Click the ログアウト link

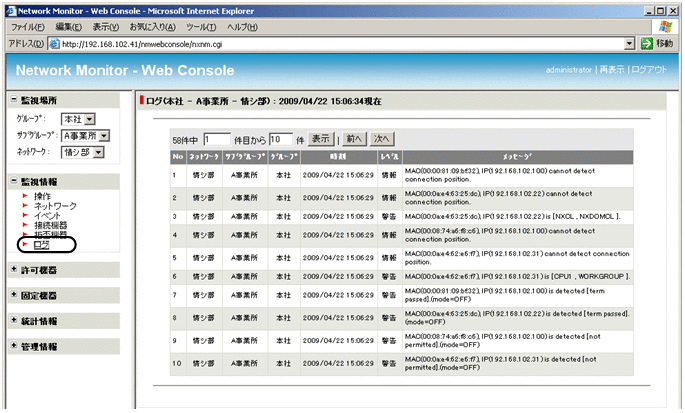(x=650, y=70)
